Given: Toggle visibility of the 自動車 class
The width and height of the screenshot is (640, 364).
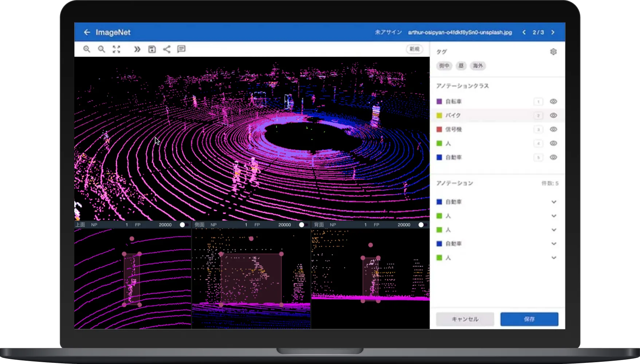Looking at the screenshot, I should [x=553, y=157].
